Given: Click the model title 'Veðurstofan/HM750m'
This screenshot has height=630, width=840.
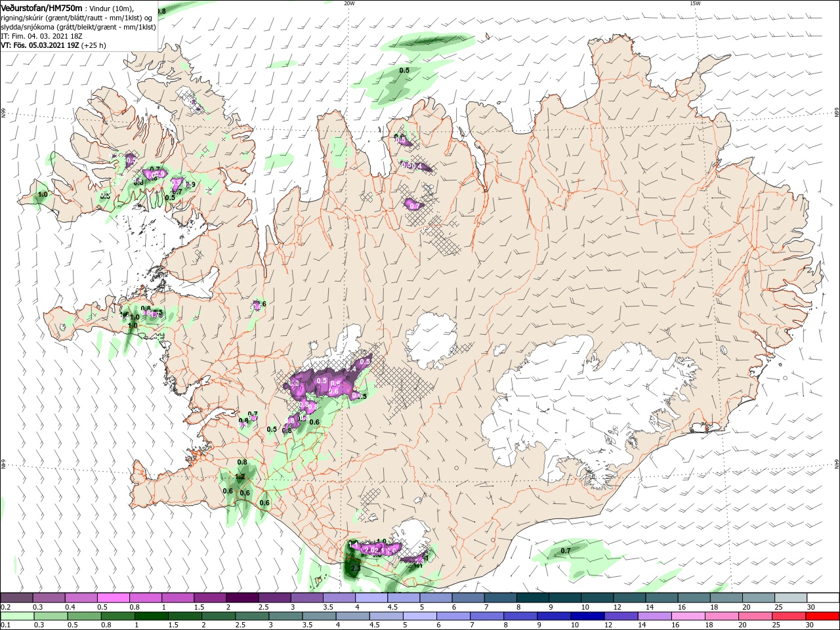Looking at the screenshot, I should [x=41, y=7].
